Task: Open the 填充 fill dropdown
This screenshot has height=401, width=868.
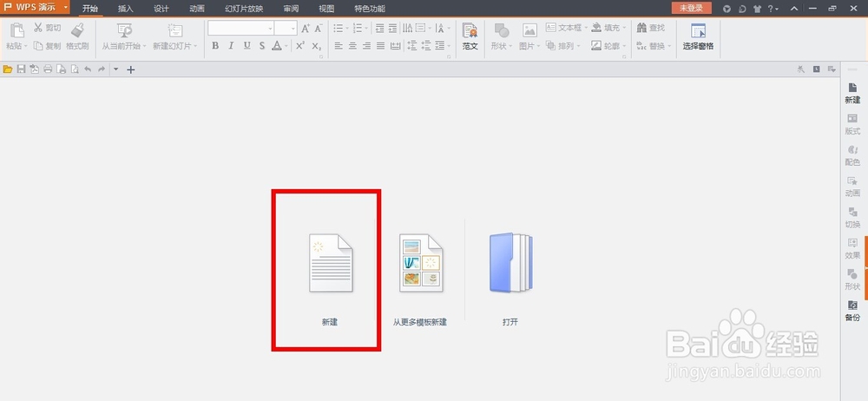Action: [x=608, y=27]
